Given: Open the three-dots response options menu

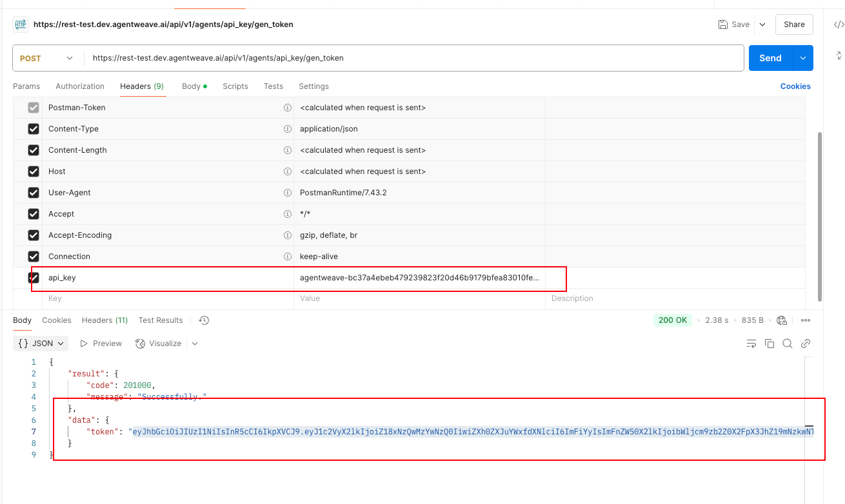Looking at the screenshot, I should 806,320.
